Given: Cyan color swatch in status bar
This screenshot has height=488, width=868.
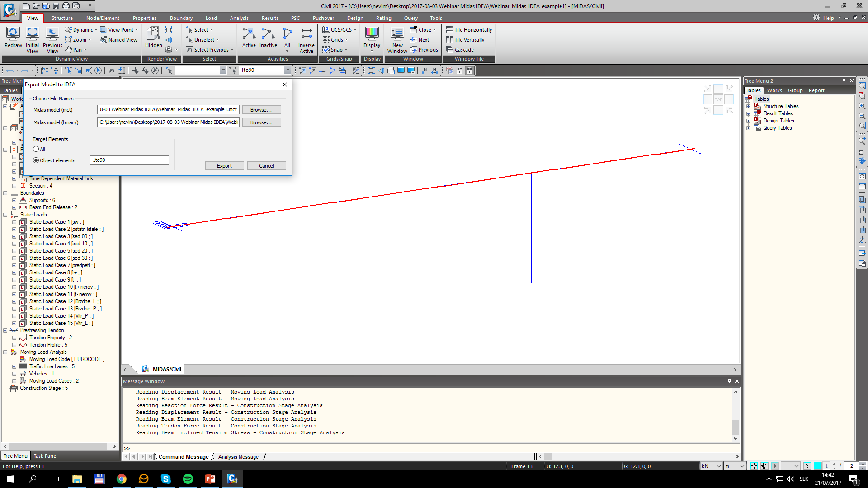Looking at the screenshot, I should [817, 466].
